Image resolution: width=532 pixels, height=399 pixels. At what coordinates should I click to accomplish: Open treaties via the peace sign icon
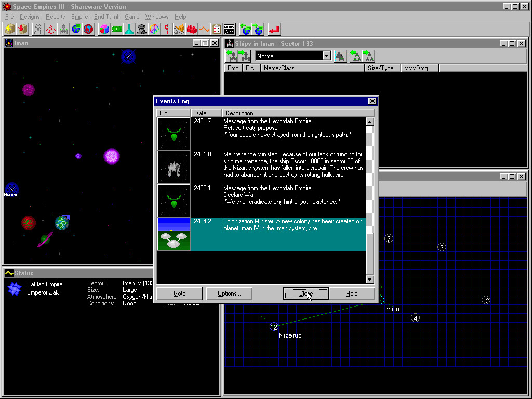[x=154, y=29]
